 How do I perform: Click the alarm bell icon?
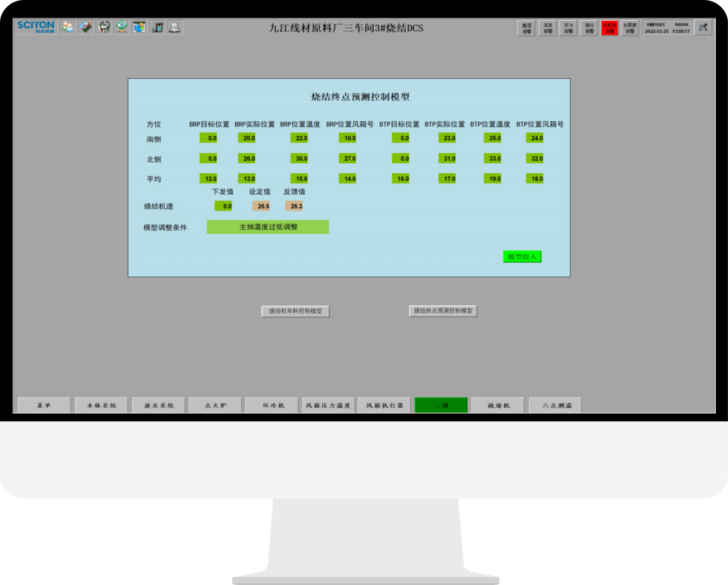tap(175, 27)
